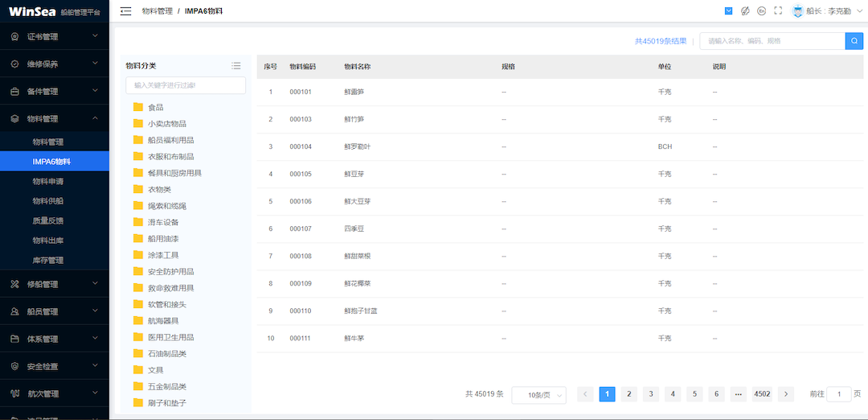
Task: Select the 小卖店物品 category
Action: click(166, 124)
